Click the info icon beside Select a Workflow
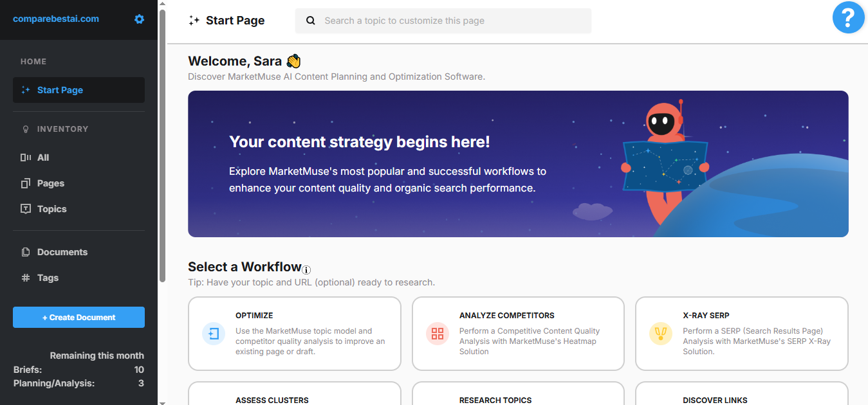This screenshot has height=405, width=868. point(306,270)
